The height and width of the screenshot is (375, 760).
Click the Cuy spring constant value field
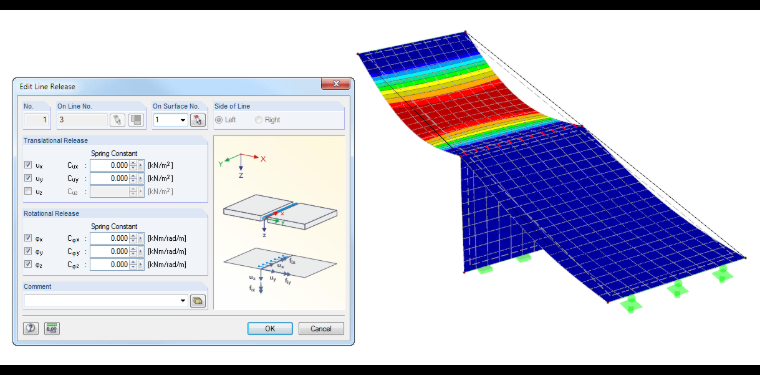coord(110,178)
